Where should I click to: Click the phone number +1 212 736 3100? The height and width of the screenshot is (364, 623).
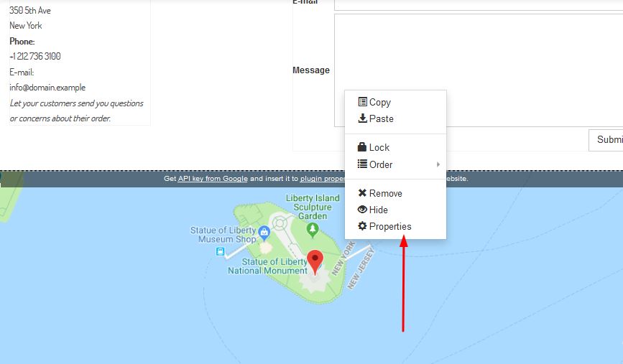pos(35,56)
